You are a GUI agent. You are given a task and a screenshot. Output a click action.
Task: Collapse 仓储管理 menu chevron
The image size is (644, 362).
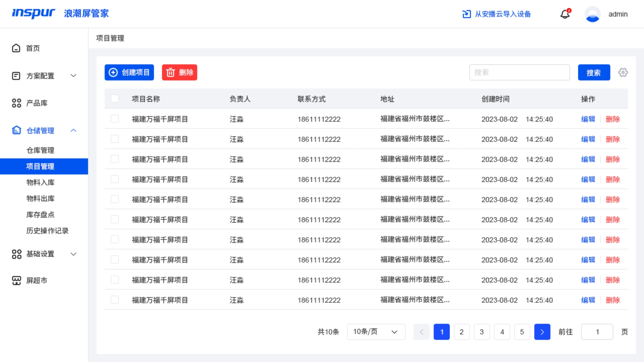(73, 130)
